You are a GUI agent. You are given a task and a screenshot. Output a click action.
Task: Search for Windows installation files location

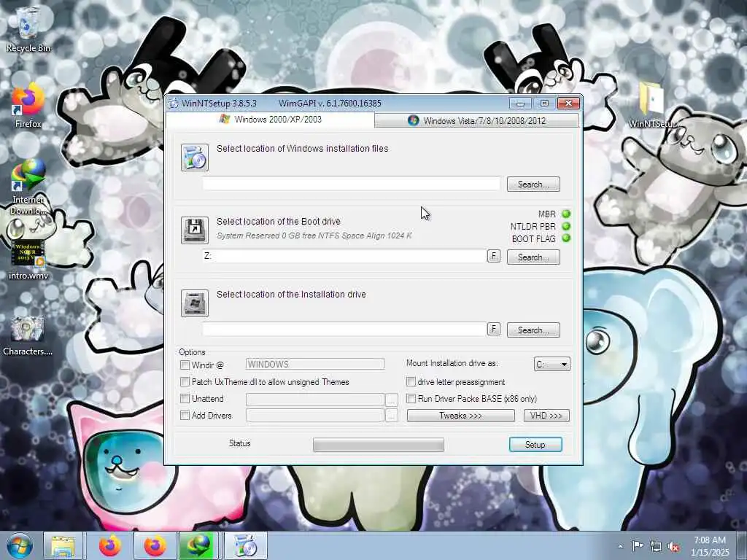[x=533, y=184]
